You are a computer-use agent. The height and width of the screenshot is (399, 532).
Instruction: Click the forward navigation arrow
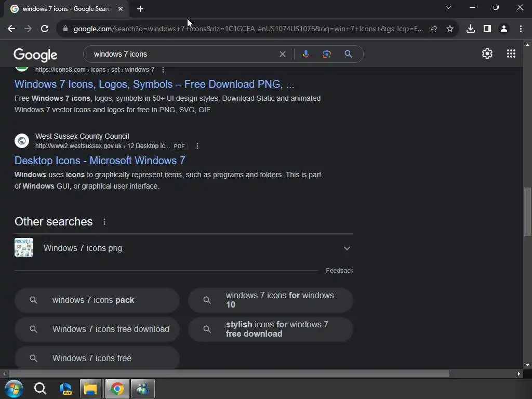tap(28, 29)
